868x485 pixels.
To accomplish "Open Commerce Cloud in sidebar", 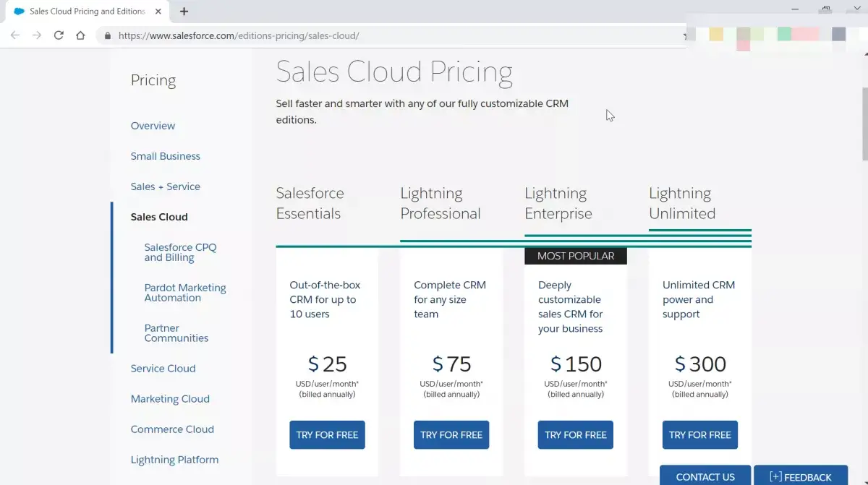I will (172, 429).
